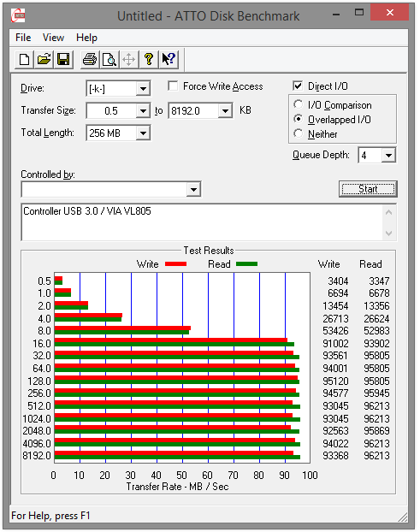The height and width of the screenshot is (532, 420).
Task: Expand the Total Length 256 MB dropdown
Action: 143,133
